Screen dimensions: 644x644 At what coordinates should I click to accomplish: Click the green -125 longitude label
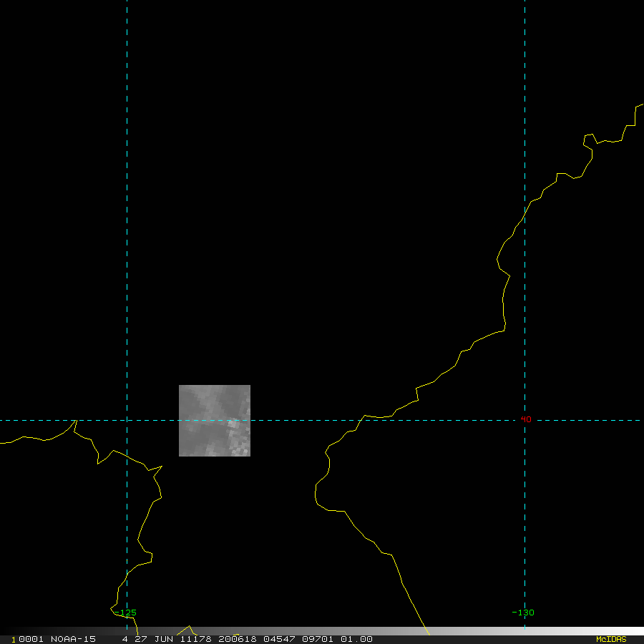[x=126, y=613]
